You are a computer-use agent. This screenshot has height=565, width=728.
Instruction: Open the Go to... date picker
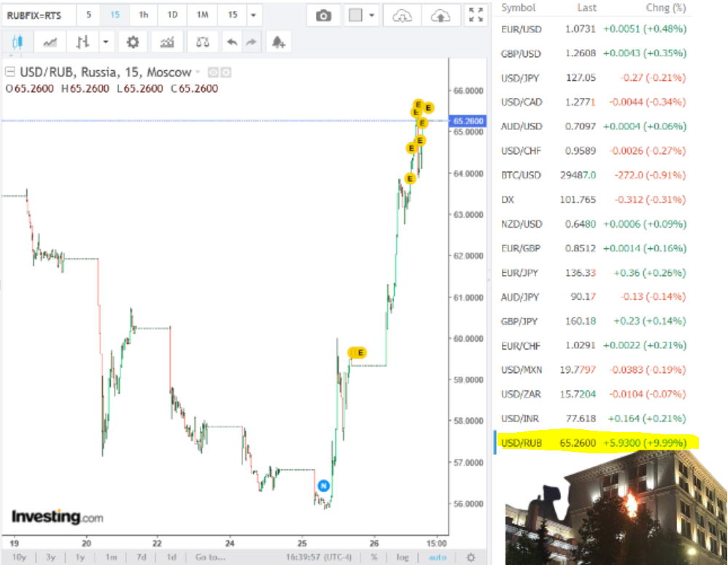(x=210, y=557)
